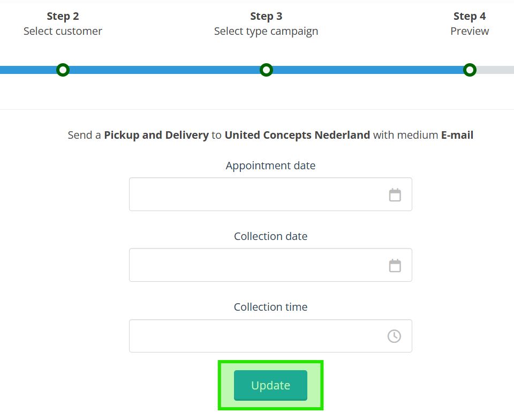Go to Step 3 heading label
514x420 pixels.
tap(266, 16)
